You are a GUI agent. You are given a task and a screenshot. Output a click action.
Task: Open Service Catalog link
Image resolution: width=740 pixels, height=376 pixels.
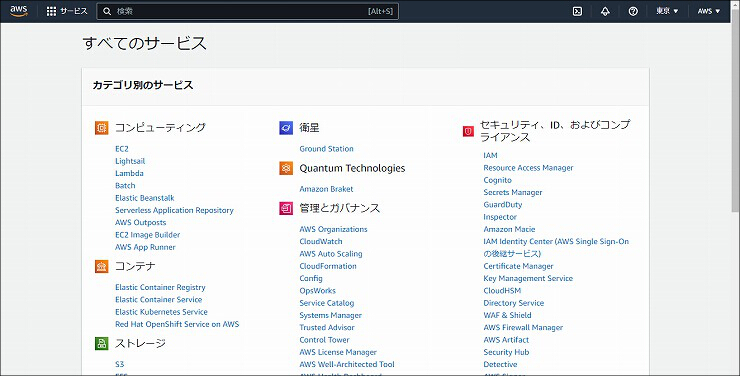click(327, 303)
